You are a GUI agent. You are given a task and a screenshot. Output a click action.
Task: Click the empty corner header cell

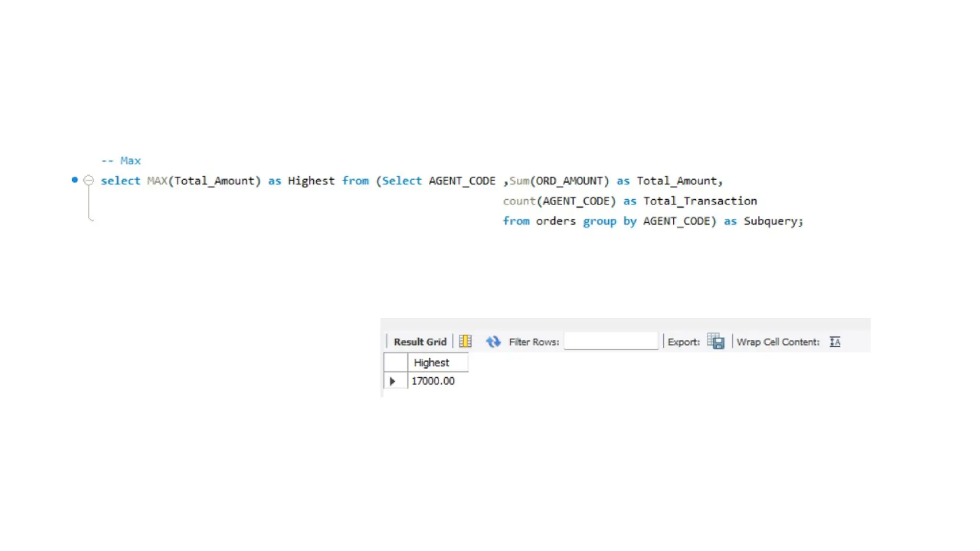click(396, 363)
